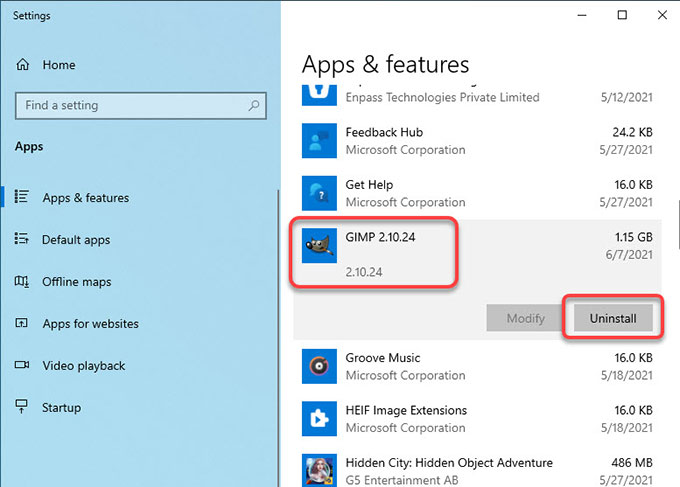Open Home in Settings sidebar
680x487 pixels.
pyautogui.click(x=59, y=65)
